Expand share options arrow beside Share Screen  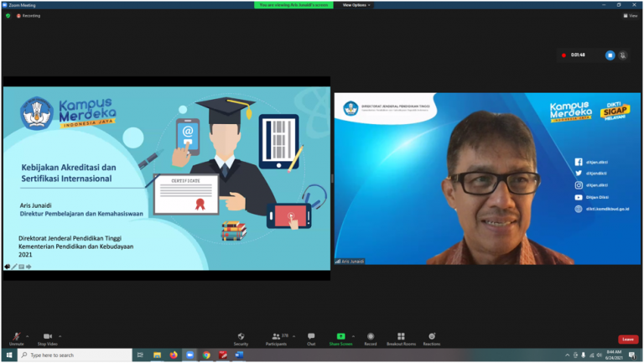(353, 334)
